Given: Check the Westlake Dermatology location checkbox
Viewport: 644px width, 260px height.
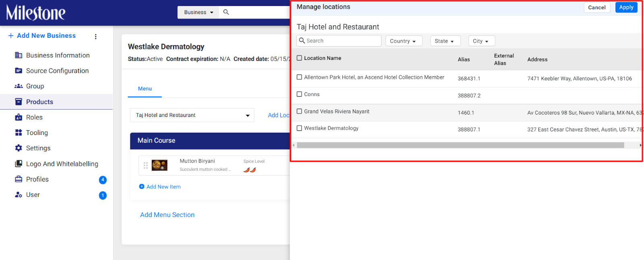Looking at the screenshot, I should pos(299,128).
